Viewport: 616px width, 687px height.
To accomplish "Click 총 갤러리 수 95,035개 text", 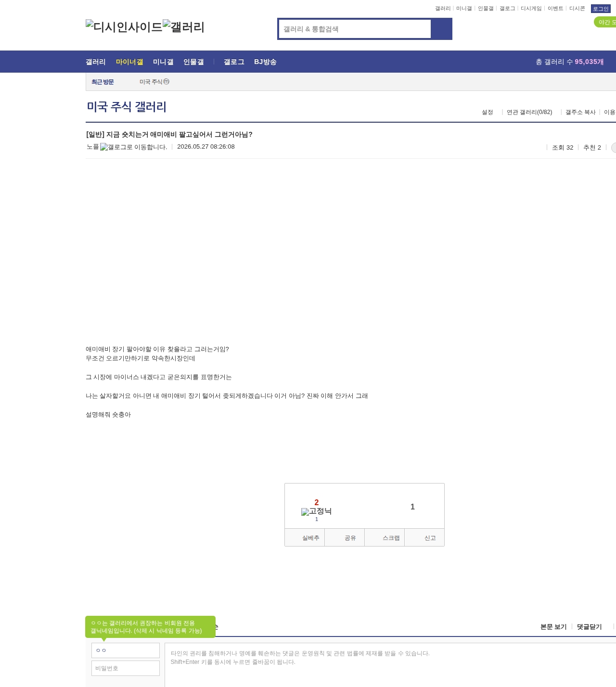I will pyautogui.click(x=570, y=62).
